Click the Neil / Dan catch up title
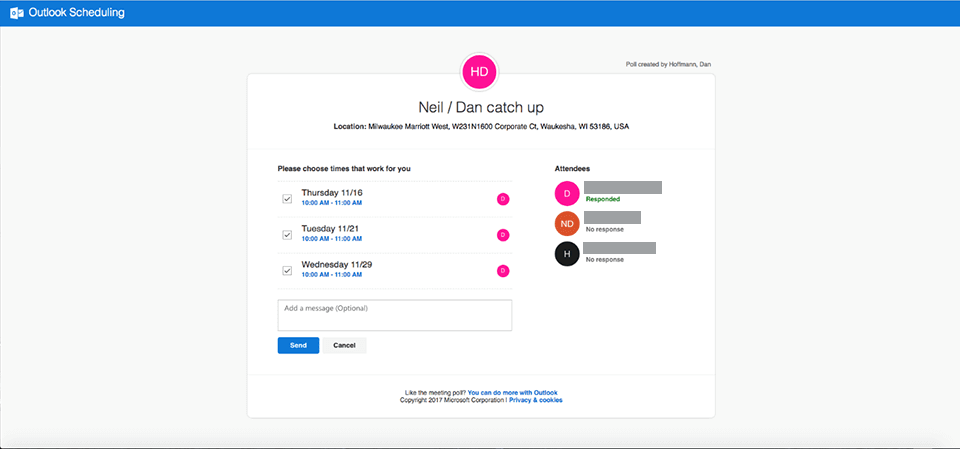960x449 pixels. [x=480, y=107]
